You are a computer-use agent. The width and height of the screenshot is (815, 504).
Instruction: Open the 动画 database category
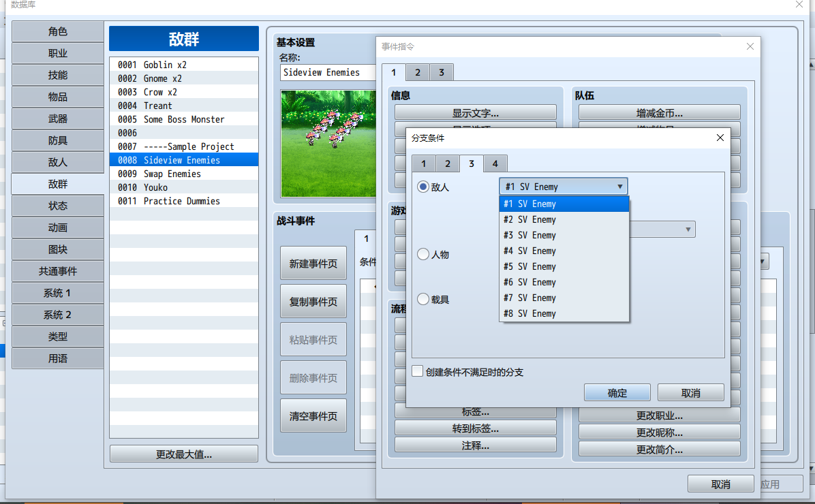point(58,227)
